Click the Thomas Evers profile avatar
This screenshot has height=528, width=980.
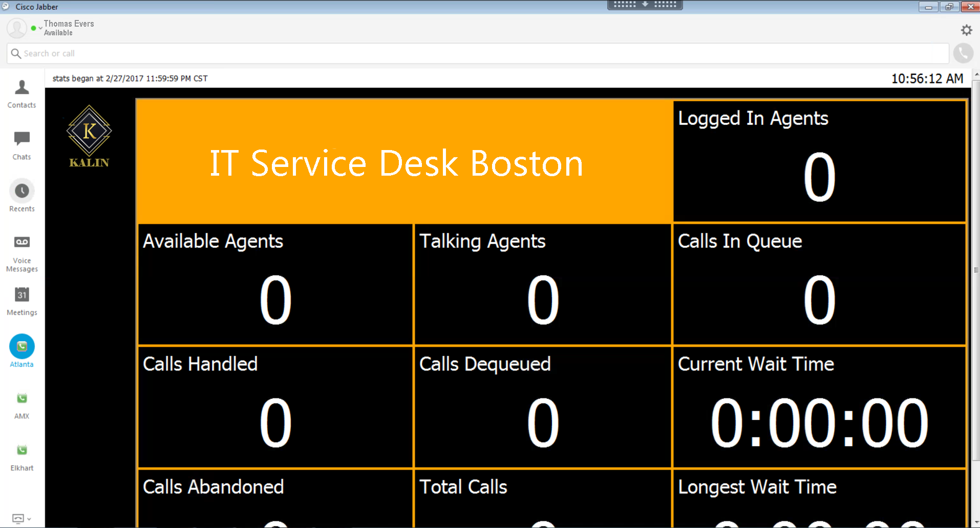17,28
